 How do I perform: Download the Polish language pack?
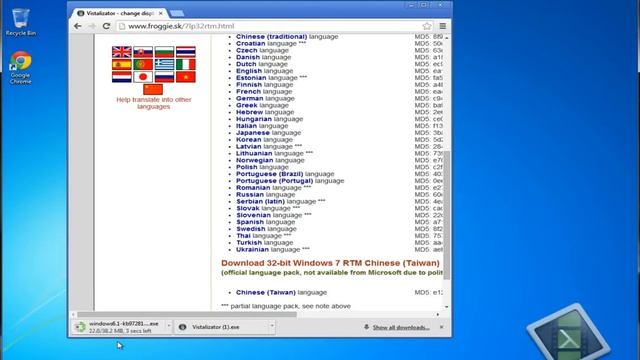[x=247, y=167]
